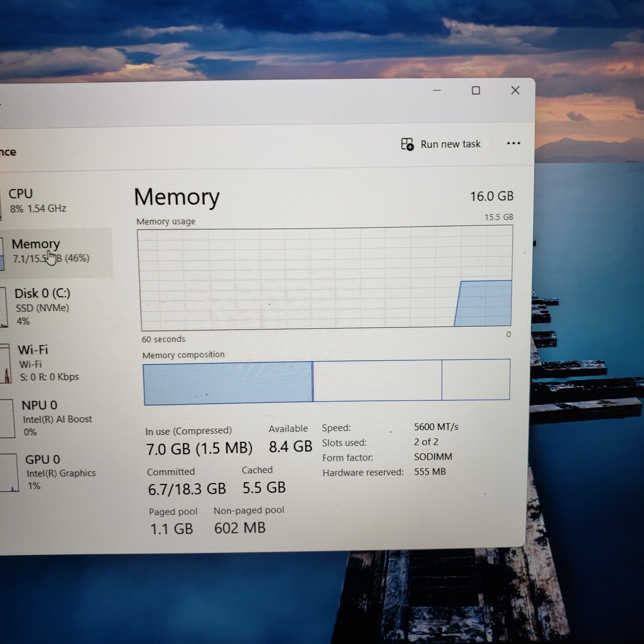
Task: Click the Hardware reserved value 555 MB
Action: pyautogui.click(x=430, y=471)
